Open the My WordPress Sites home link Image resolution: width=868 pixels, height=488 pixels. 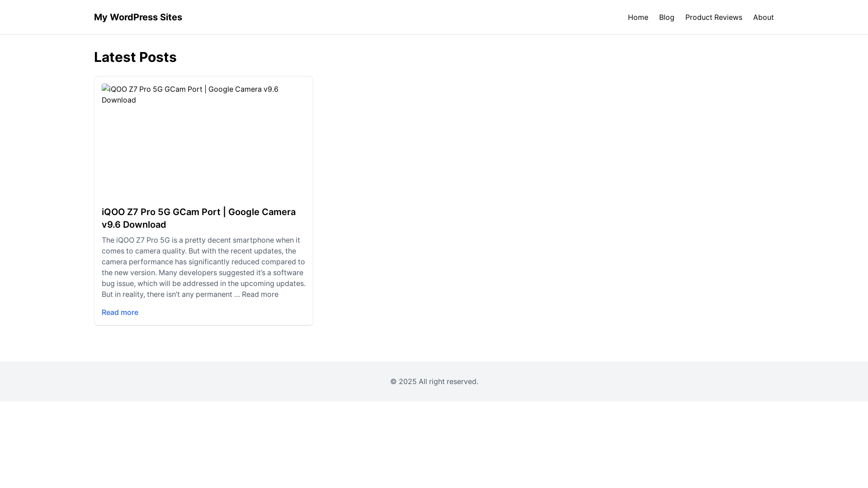tap(138, 17)
